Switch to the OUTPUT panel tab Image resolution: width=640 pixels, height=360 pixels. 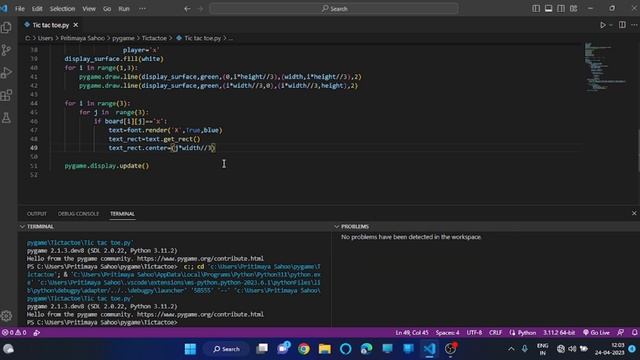click(37, 213)
